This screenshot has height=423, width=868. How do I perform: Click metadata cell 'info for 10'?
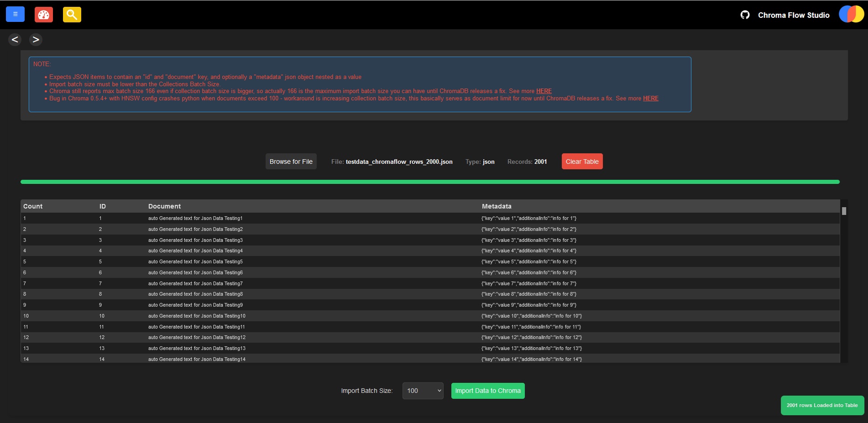[x=532, y=316]
